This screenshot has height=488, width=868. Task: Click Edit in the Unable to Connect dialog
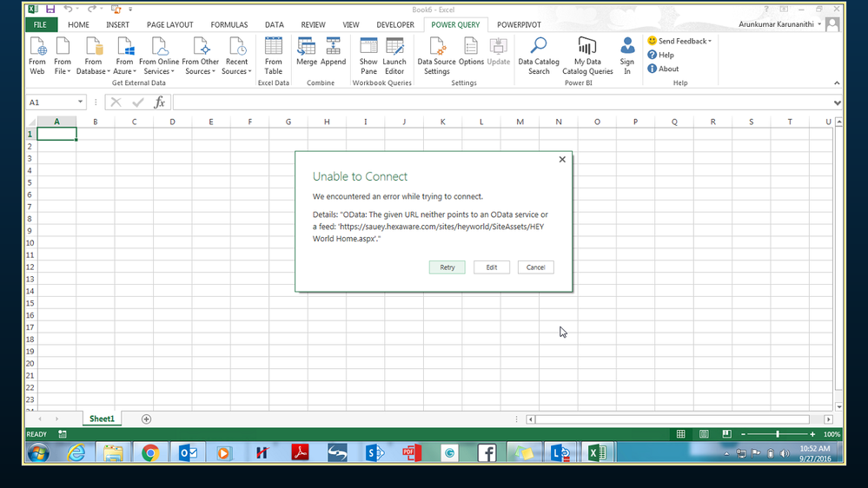[x=492, y=267]
